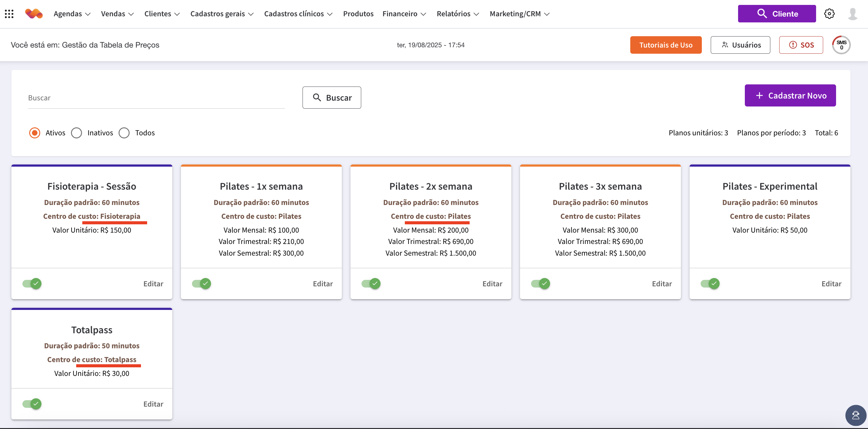Click Editar on Pilates - 2x semana card
Viewport: 868px width, 429px height.
click(x=492, y=284)
